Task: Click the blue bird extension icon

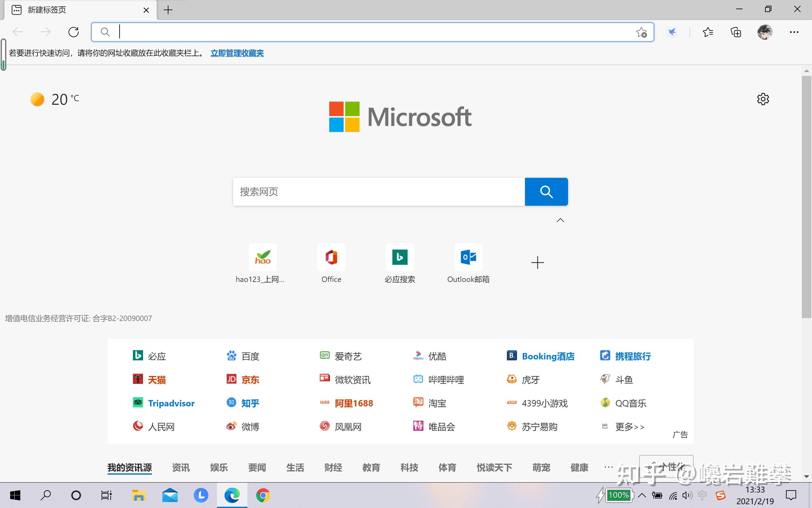Action: click(672, 32)
